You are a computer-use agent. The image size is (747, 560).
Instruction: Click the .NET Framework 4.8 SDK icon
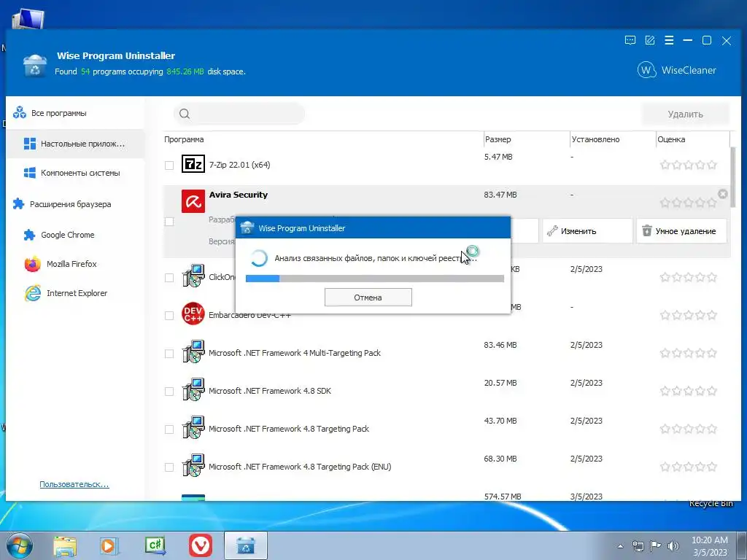coord(193,389)
